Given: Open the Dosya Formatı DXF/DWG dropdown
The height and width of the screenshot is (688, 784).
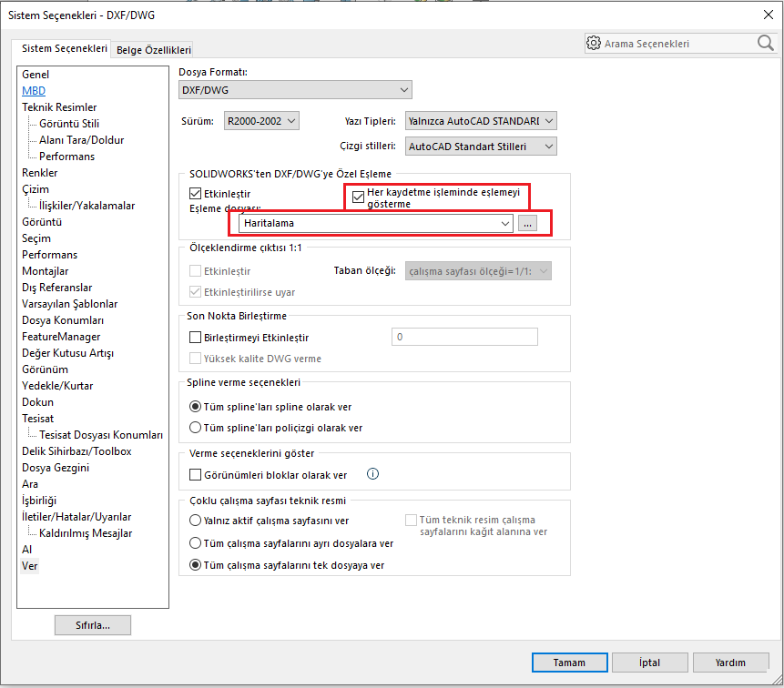Looking at the screenshot, I should tap(295, 89).
